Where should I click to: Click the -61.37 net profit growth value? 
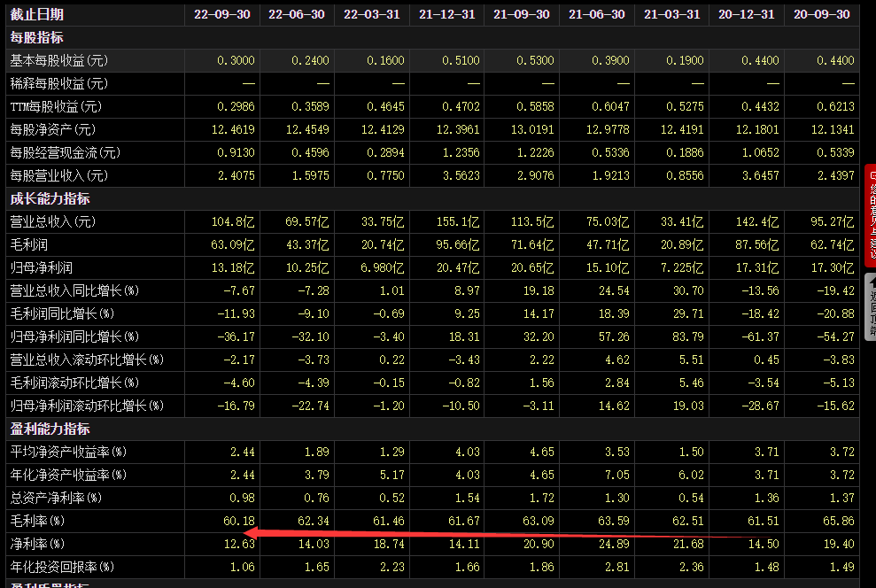pos(760,337)
